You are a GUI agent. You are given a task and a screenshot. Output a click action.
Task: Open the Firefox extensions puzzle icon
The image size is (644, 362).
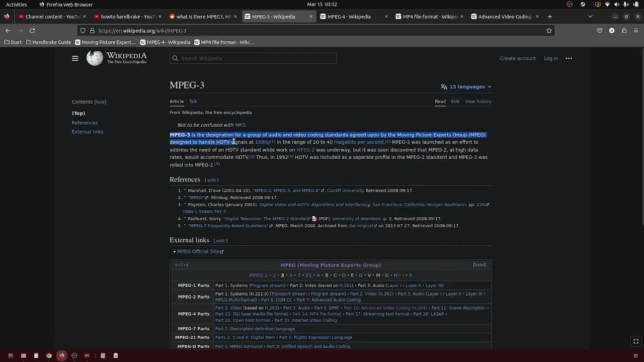(624, 31)
